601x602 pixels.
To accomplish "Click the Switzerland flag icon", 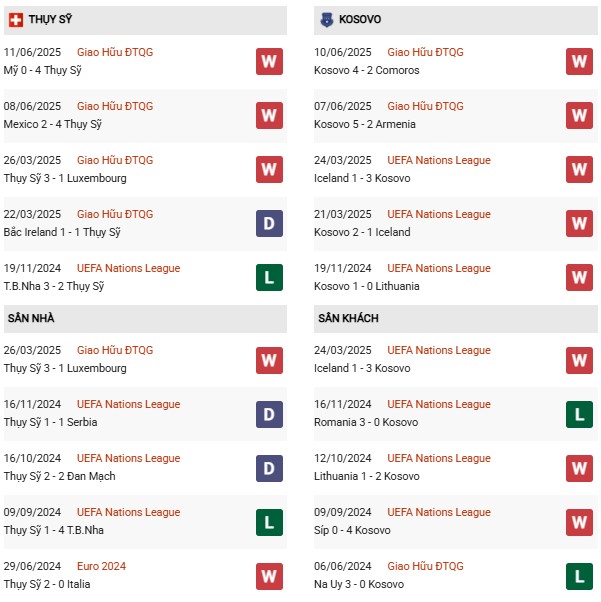I will (16, 20).
